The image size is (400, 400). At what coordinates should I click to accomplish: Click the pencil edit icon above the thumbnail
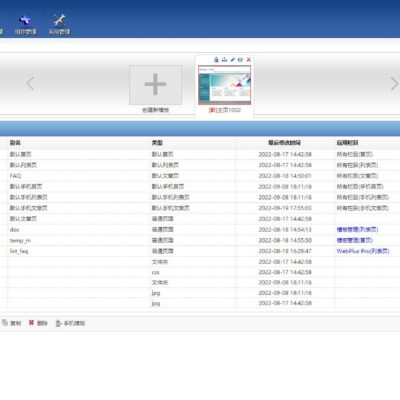tap(232, 60)
